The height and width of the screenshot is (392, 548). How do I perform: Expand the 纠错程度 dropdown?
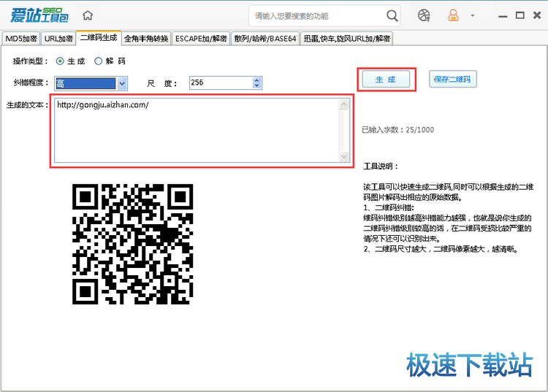pos(122,83)
